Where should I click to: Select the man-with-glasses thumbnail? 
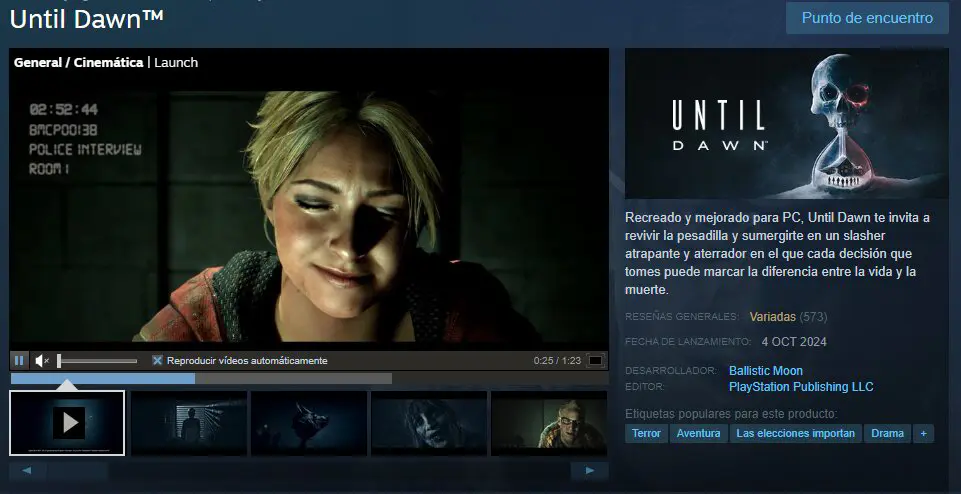(x=549, y=423)
